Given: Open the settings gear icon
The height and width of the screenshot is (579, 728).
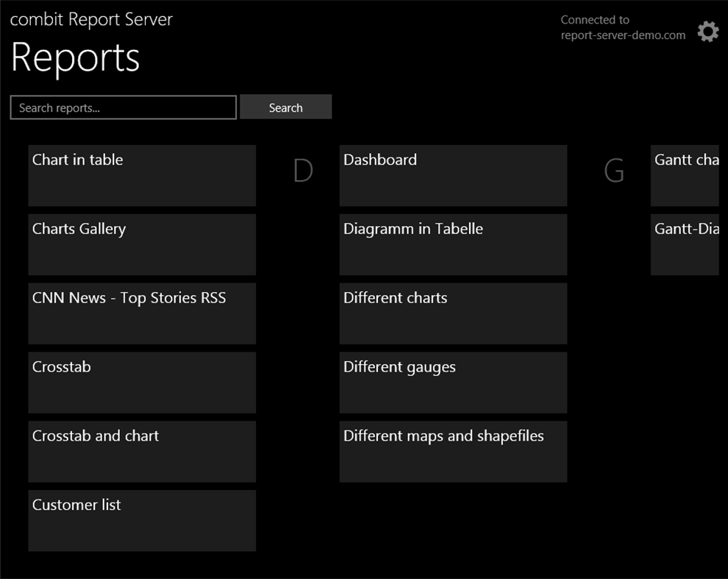Looking at the screenshot, I should click(707, 31).
